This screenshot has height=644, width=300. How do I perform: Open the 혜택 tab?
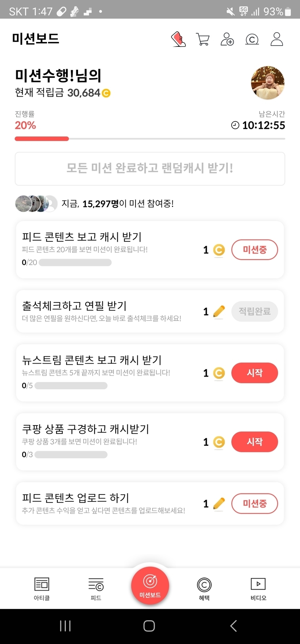[x=204, y=588]
